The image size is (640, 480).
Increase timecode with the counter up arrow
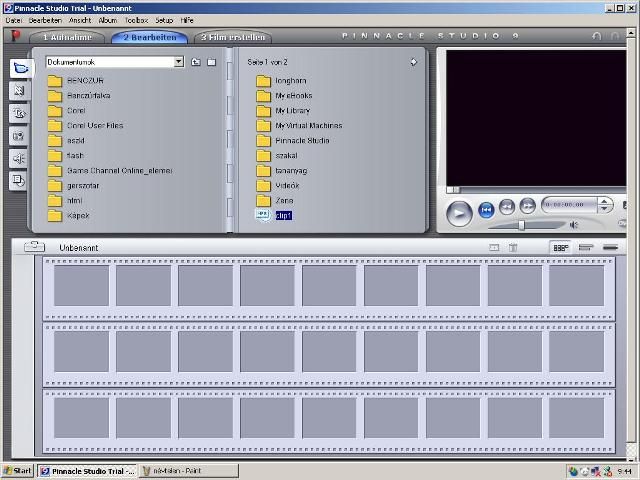click(x=605, y=202)
